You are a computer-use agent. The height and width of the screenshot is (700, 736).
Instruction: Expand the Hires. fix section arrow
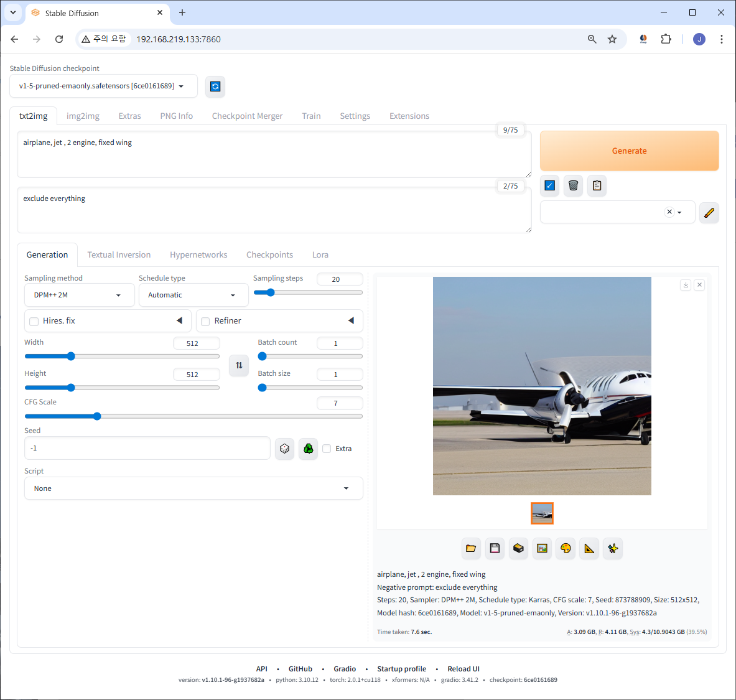[179, 320]
